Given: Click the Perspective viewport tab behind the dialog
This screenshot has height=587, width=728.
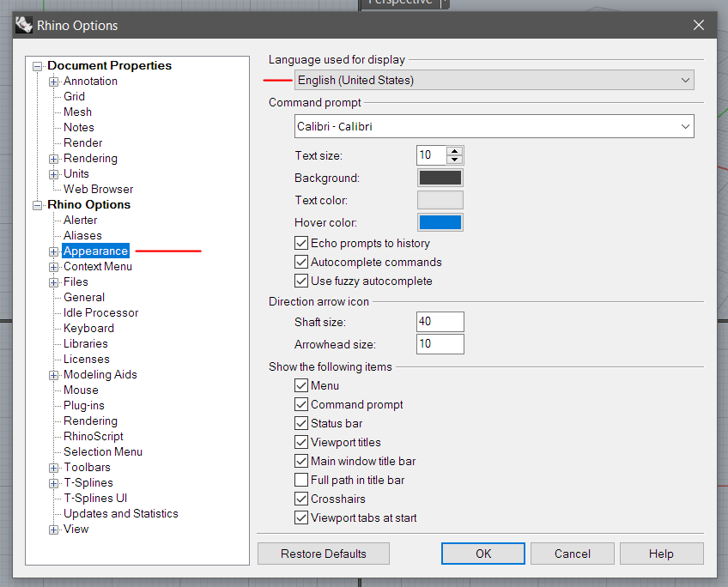Looking at the screenshot, I should click(x=400, y=3).
